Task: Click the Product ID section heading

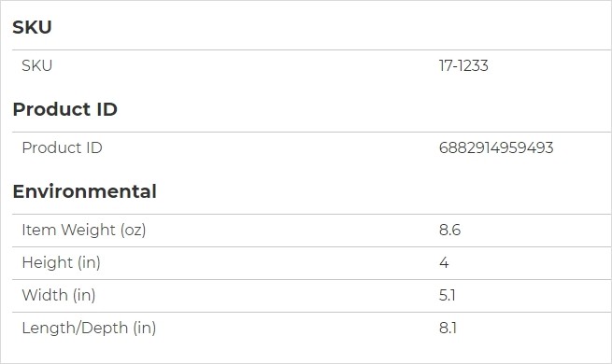Action: pos(64,109)
